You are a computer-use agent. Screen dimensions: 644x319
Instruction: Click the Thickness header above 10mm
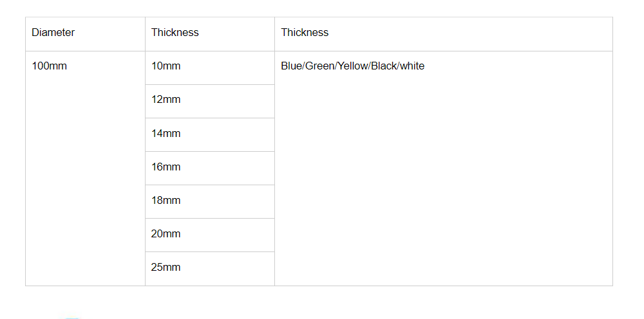click(175, 33)
